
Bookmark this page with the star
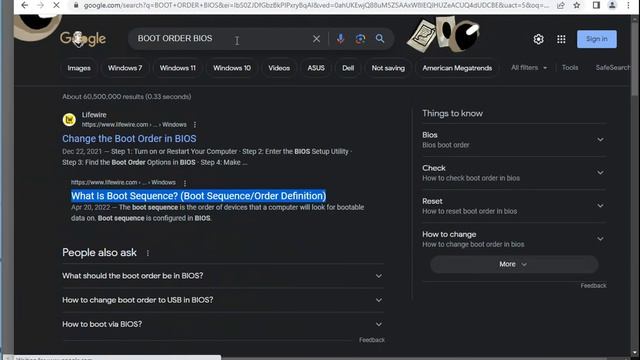tap(576, 5)
